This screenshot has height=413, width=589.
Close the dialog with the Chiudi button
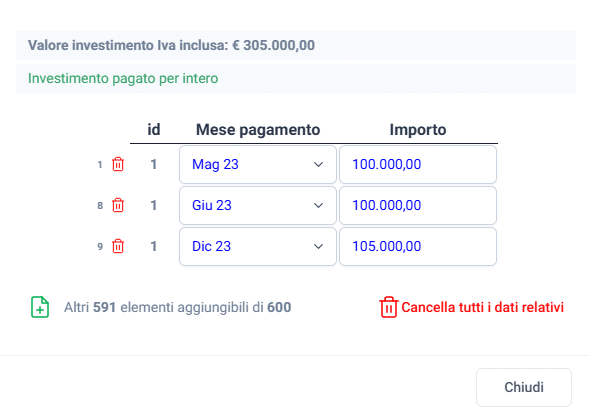[524, 387]
